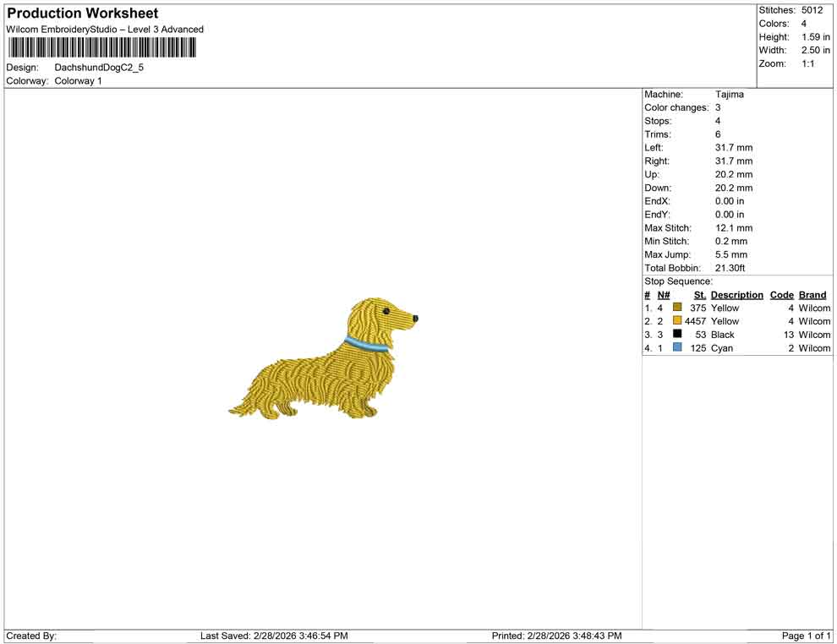Click the Code column header

click(x=781, y=294)
